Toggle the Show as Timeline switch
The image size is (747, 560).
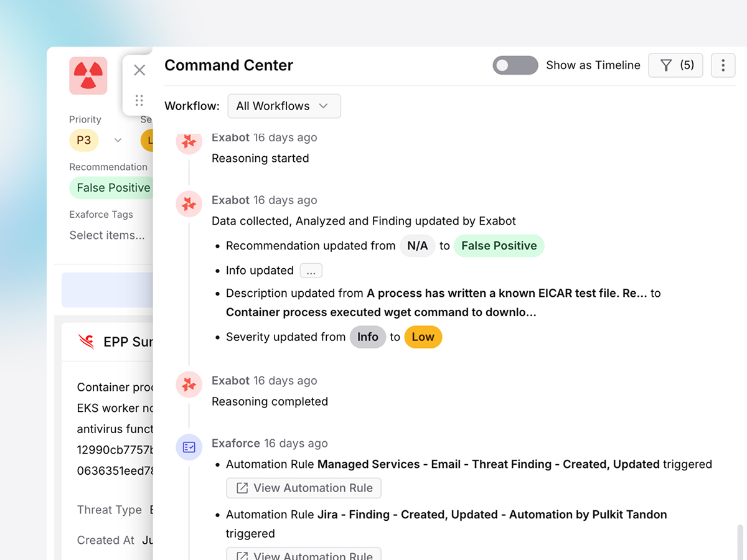click(515, 65)
